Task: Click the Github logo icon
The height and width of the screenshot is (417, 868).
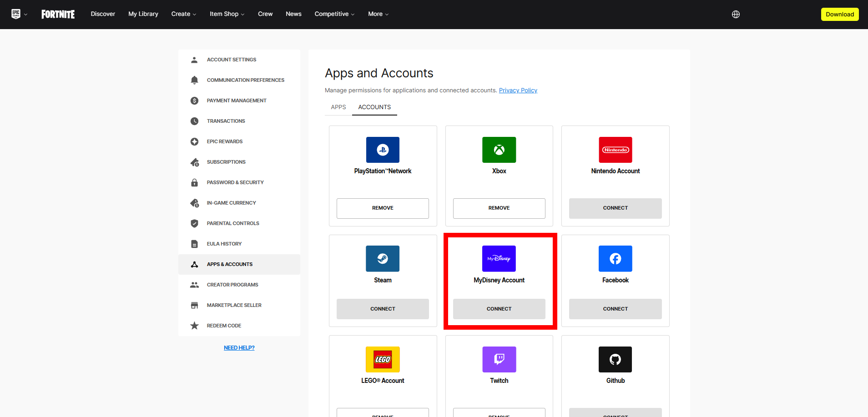Action: coord(615,359)
